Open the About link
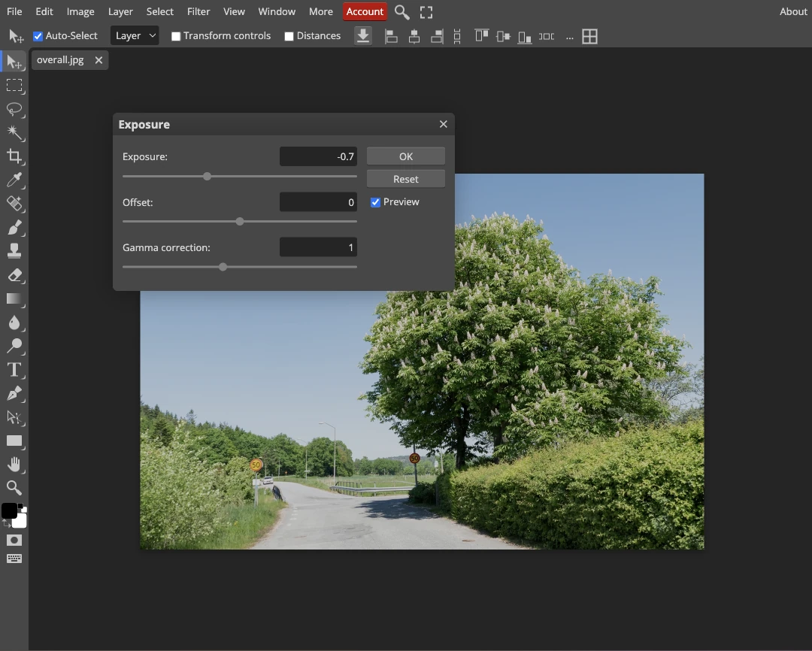The height and width of the screenshot is (651, 812). (793, 11)
